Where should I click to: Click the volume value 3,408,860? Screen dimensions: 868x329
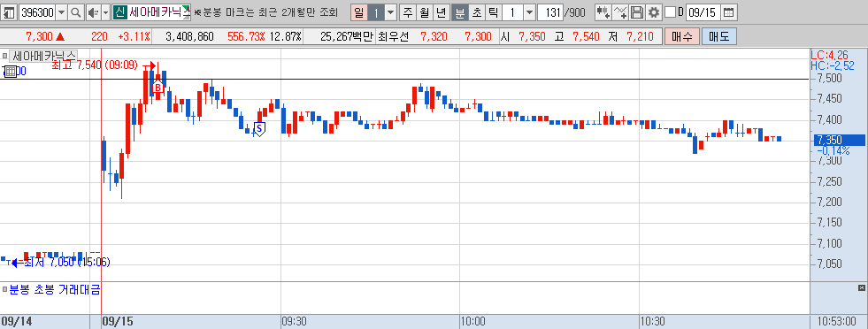click(190, 37)
